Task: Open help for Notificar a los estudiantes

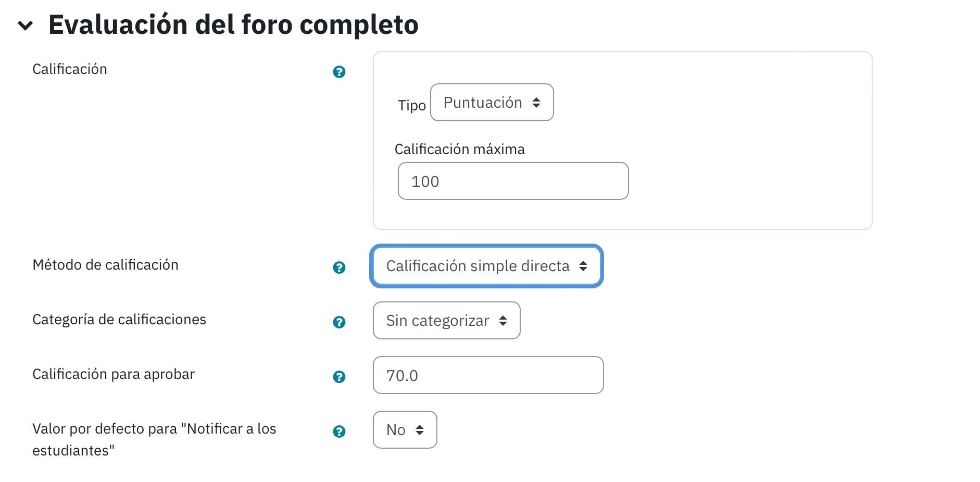Action: [339, 432]
